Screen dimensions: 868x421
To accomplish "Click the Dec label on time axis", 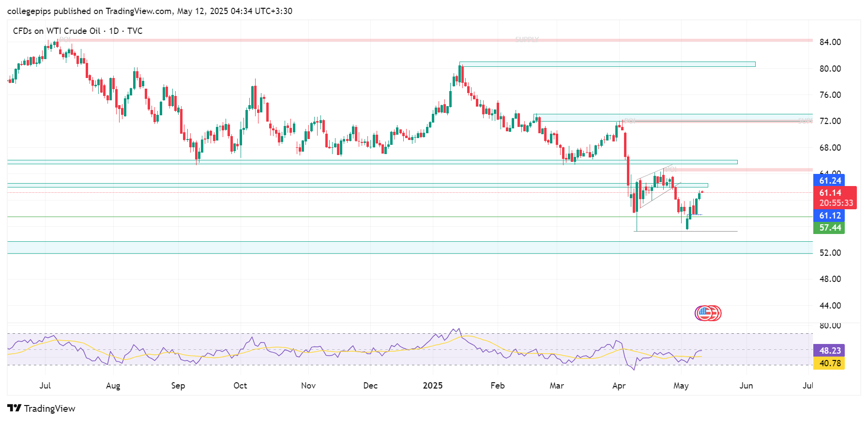I will coord(370,386).
